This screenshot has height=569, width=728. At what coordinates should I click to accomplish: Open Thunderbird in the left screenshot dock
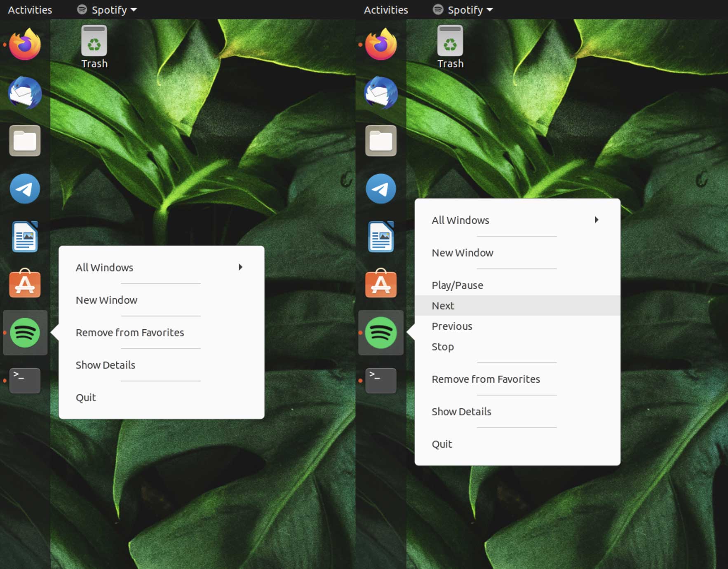[x=25, y=93]
